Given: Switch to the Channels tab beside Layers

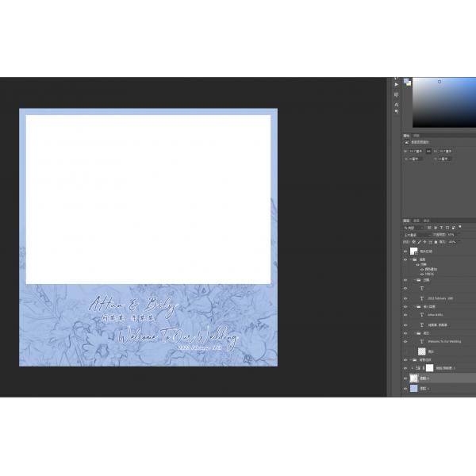Looking at the screenshot, I should click(416, 220).
